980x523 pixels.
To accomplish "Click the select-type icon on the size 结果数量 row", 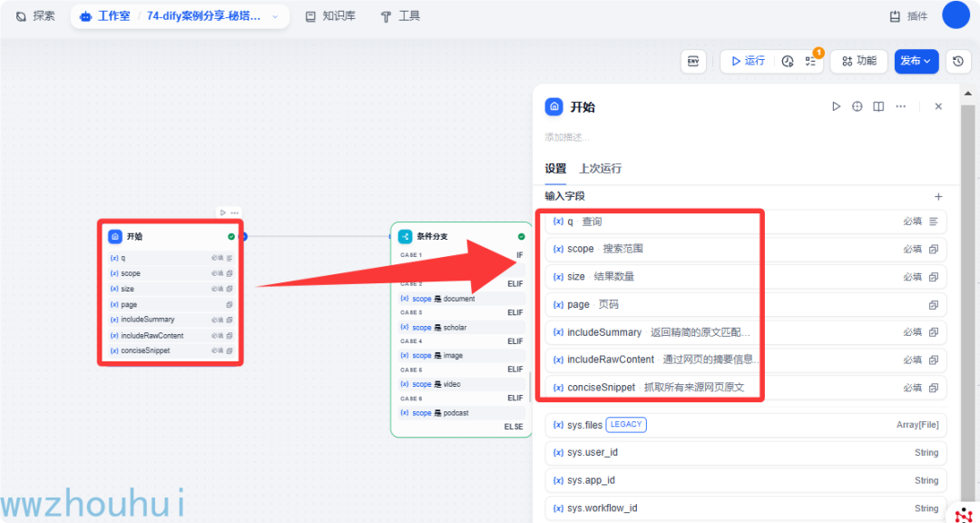I will tap(934, 277).
